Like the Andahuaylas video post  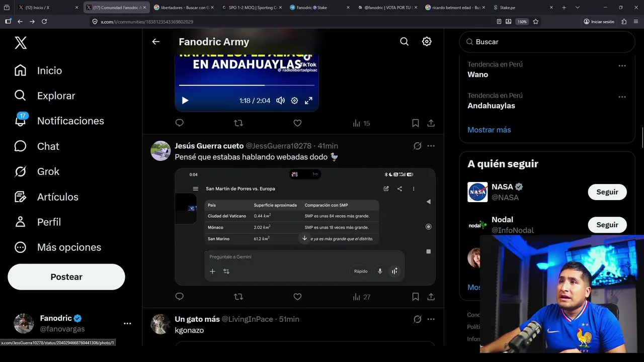click(x=297, y=123)
